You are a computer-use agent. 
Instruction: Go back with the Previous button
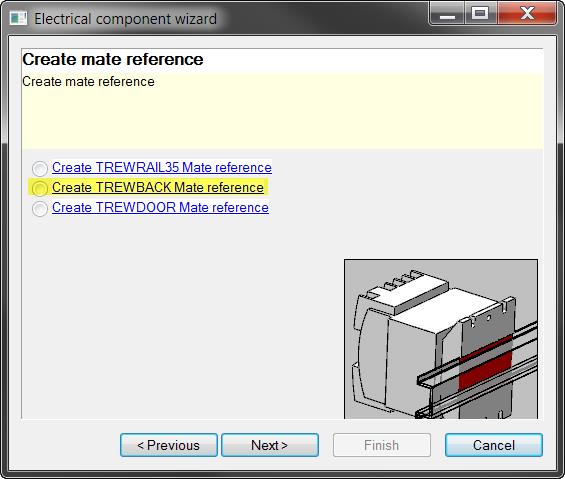[169, 445]
